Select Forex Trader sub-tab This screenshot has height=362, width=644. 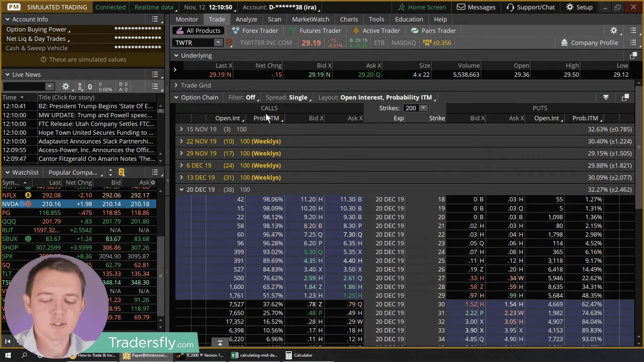(255, 30)
